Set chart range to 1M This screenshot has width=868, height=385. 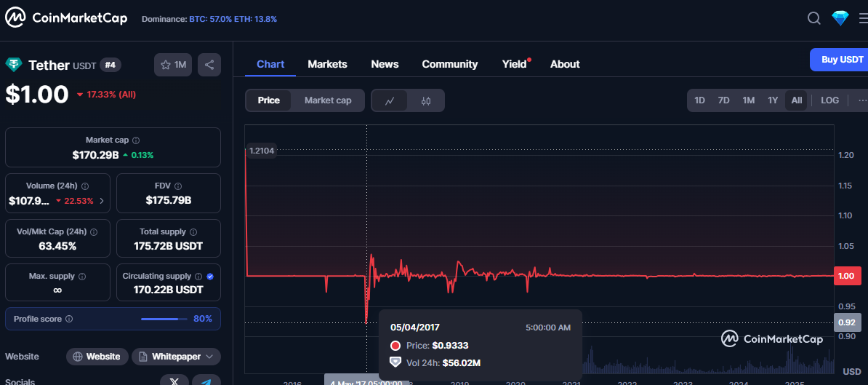[749, 100]
